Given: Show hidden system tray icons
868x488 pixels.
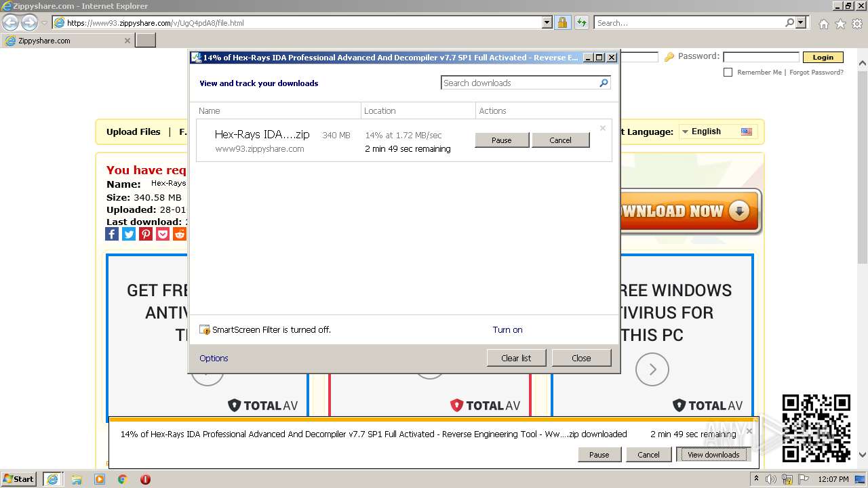Looking at the screenshot, I should pyautogui.click(x=756, y=479).
